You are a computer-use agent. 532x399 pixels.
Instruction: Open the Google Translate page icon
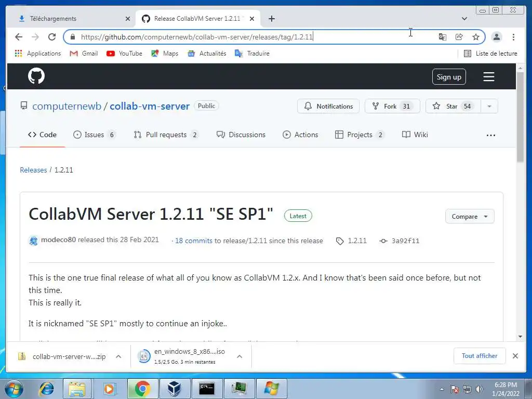[443, 37]
